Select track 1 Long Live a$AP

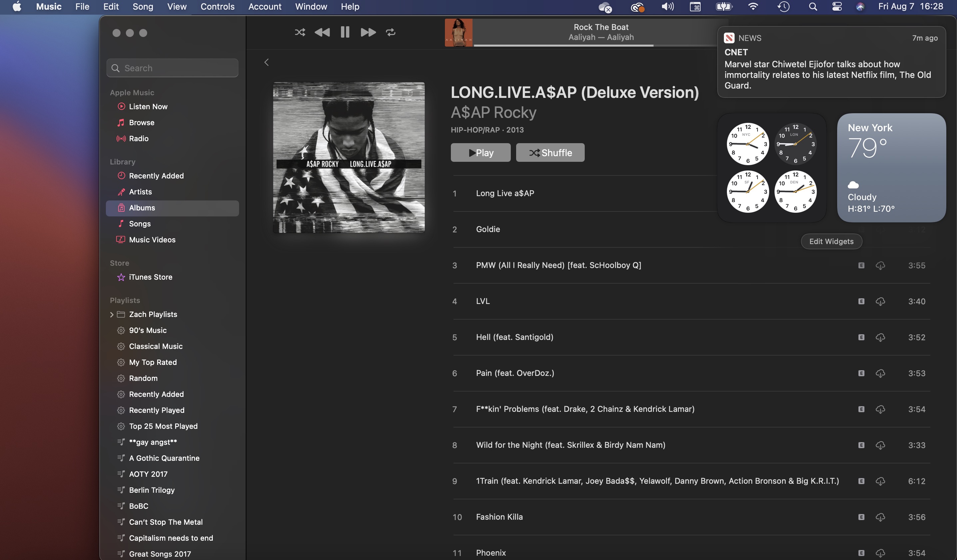[585, 193]
